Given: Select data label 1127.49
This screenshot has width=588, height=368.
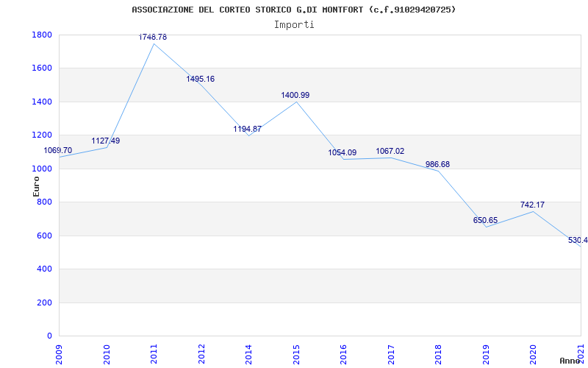Looking at the screenshot, I should 106,141.
